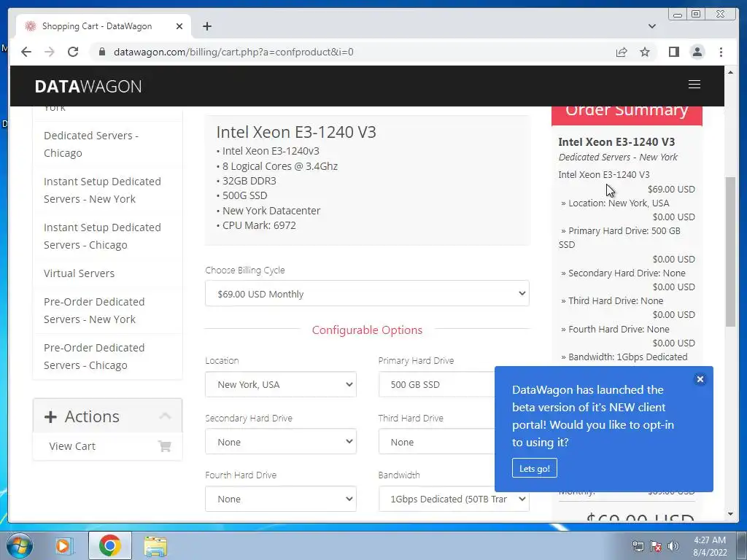Image resolution: width=747 pixels, height=560 pixels.
Task: Open Windows Start menu
Action: point(20,545)
